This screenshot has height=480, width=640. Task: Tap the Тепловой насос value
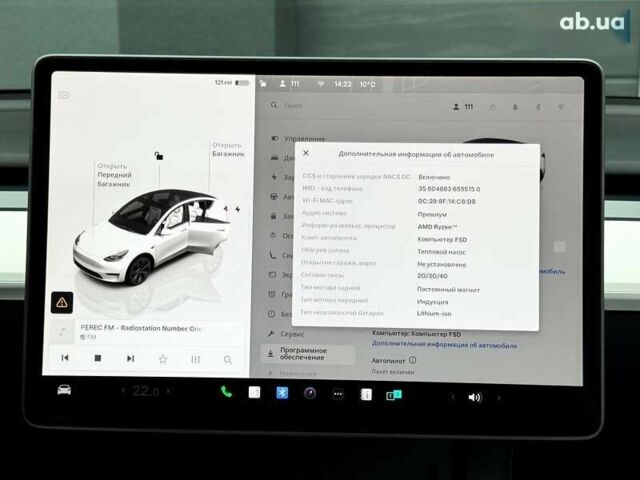point(441,252)
